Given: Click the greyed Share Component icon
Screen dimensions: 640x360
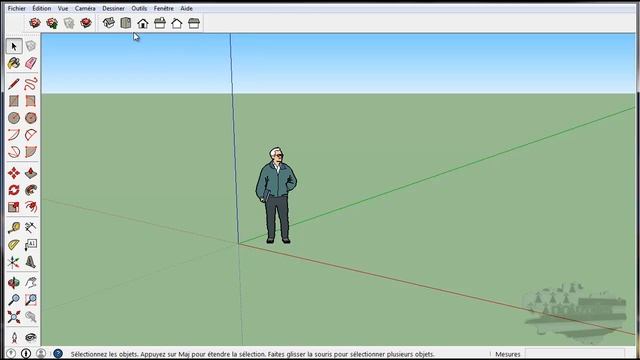Looking at the screenshot, I should coord(69,23).
